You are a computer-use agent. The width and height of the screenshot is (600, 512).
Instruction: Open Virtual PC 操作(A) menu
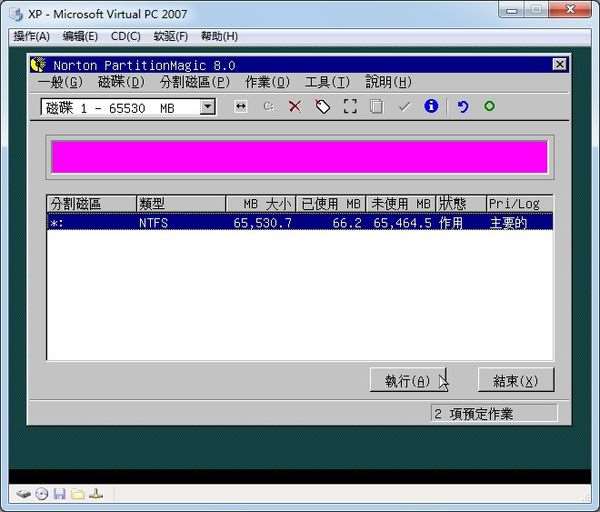[x=31, y=36]
